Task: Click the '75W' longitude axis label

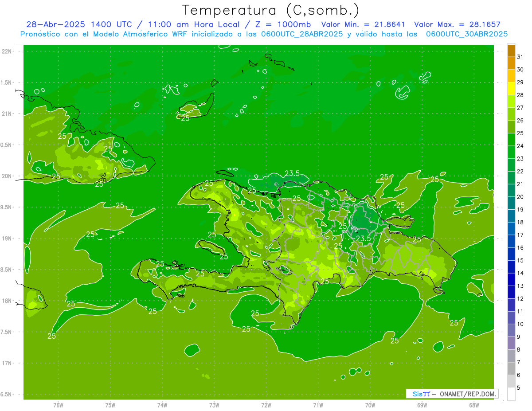Action: (x=110, y=405)
